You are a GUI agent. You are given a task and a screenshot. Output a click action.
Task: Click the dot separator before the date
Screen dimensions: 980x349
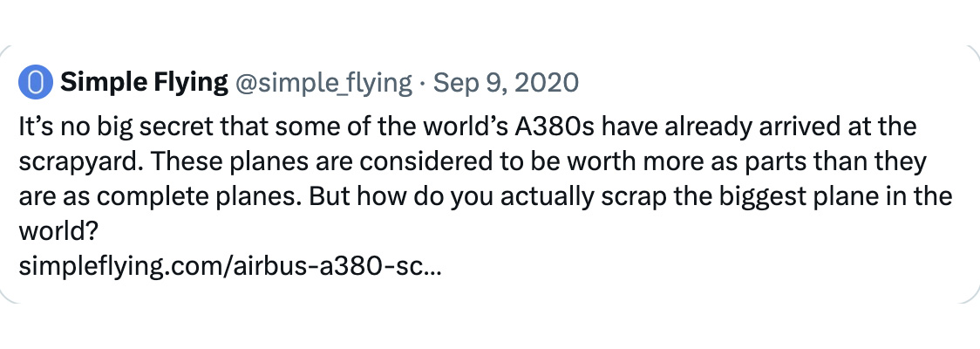tap(423, 83)
